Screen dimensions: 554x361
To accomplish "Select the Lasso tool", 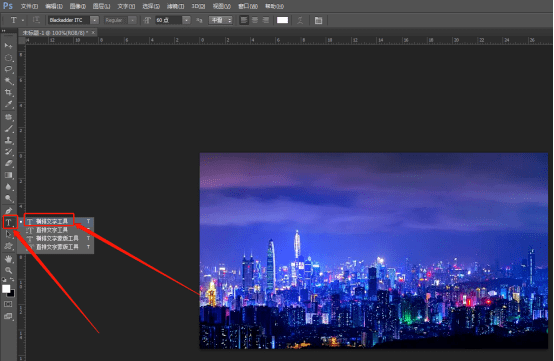I will (8, 69).
